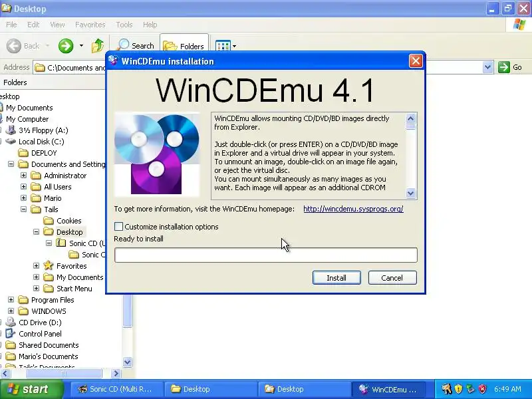Screen dimensions: 532x399
Task: Expand the Start Menu folder
Action: 36,289
